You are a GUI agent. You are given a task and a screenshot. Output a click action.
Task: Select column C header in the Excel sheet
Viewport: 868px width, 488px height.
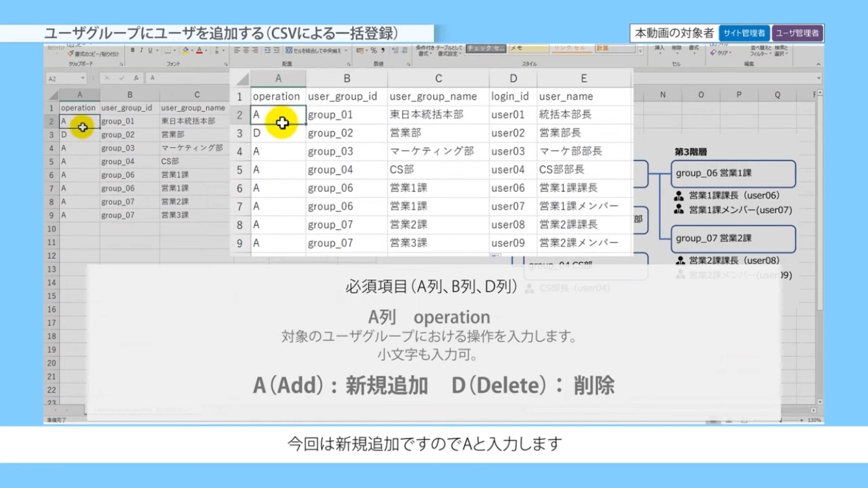(x=195, y=94)
